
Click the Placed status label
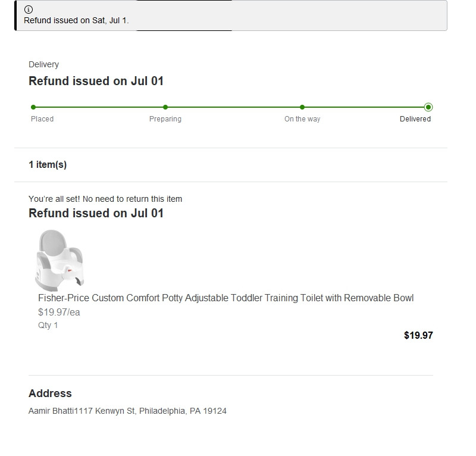(42, 119)
